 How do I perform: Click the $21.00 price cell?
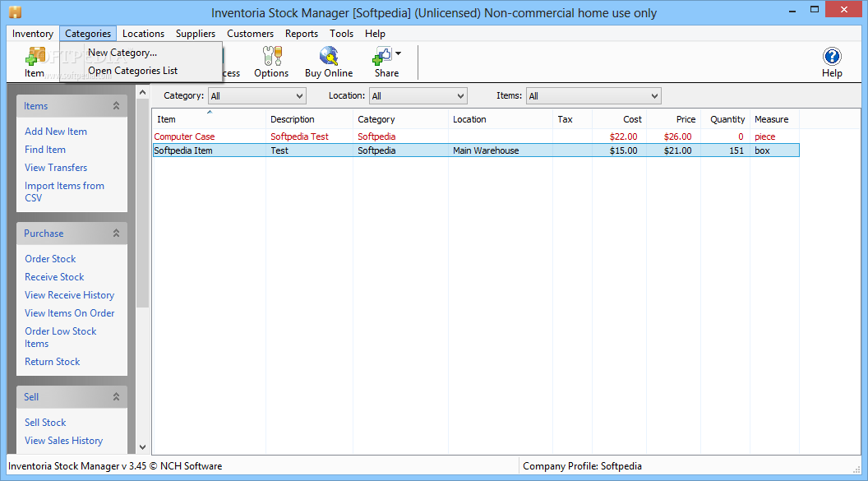point(677,150)
